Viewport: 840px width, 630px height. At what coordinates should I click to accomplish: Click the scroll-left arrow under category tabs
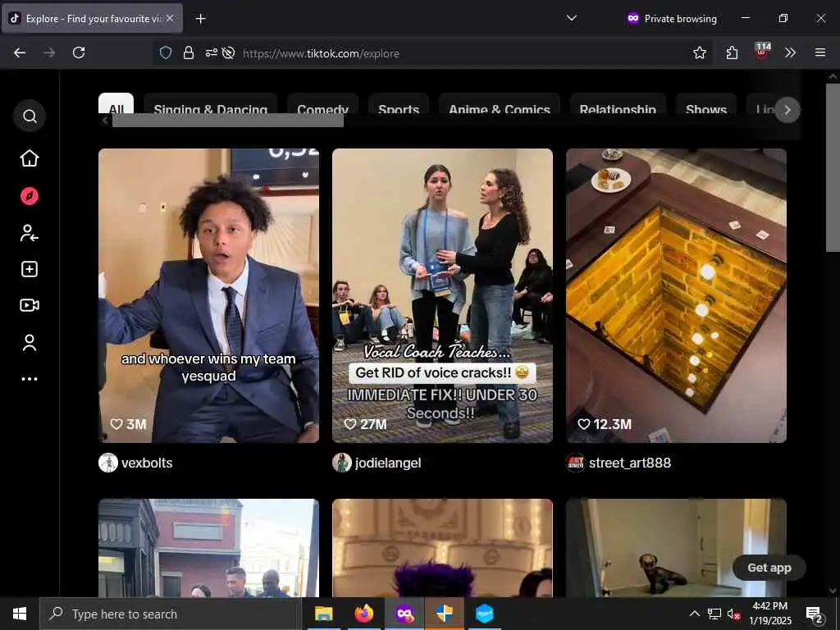click(x=105, y=121)
